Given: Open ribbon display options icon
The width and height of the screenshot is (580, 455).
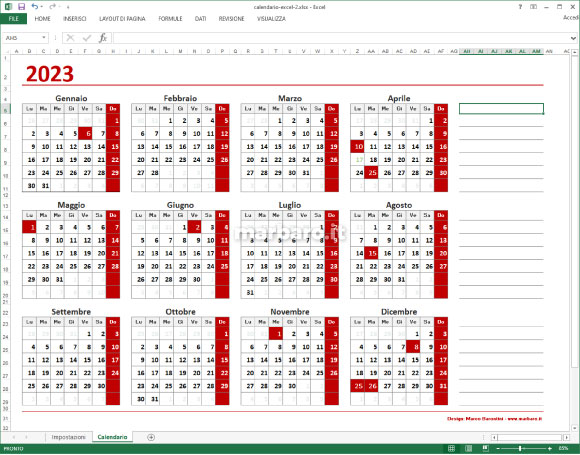Looking at the screenshot, I should pos(533,7).
